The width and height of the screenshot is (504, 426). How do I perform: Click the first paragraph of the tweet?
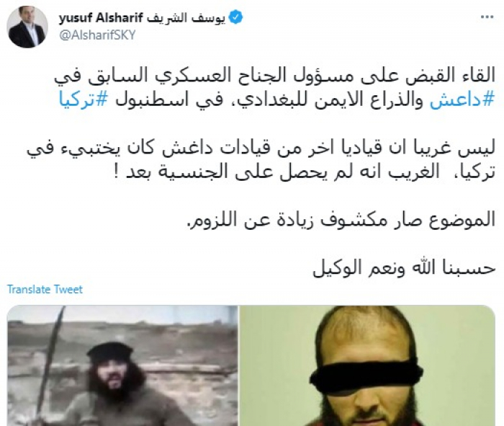pyautogui.click(x=275, y=87)
